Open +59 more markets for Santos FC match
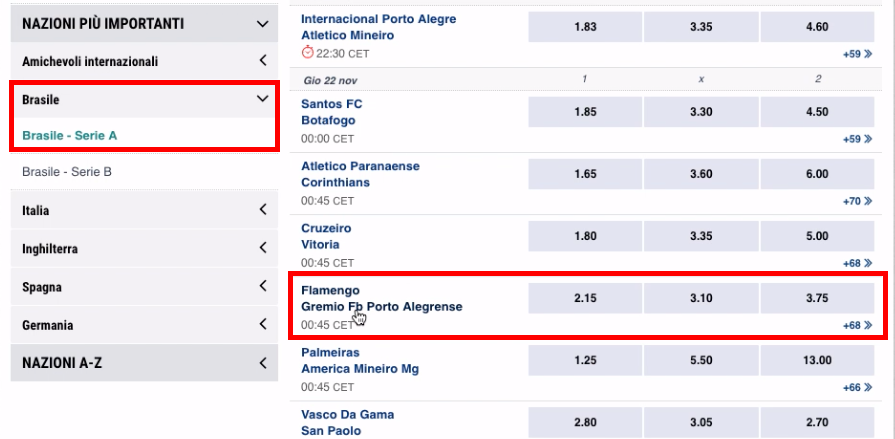Screen dimensions: 895x439 [x=857, y=139]
